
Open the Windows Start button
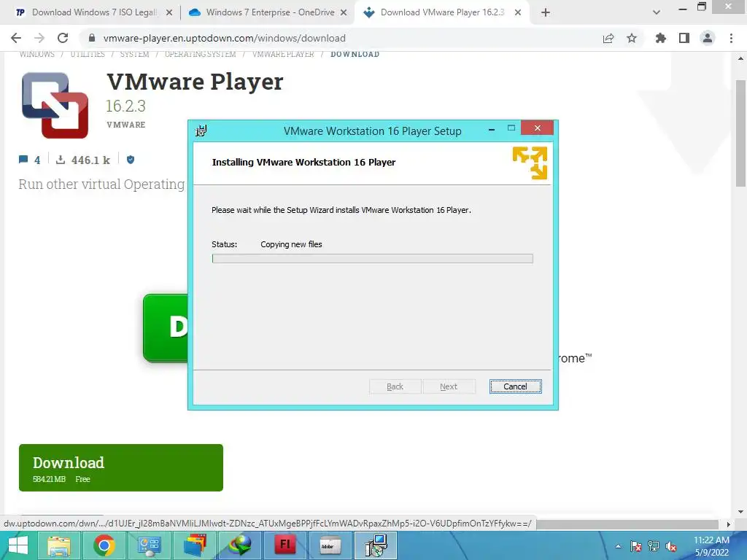[18, 545]
